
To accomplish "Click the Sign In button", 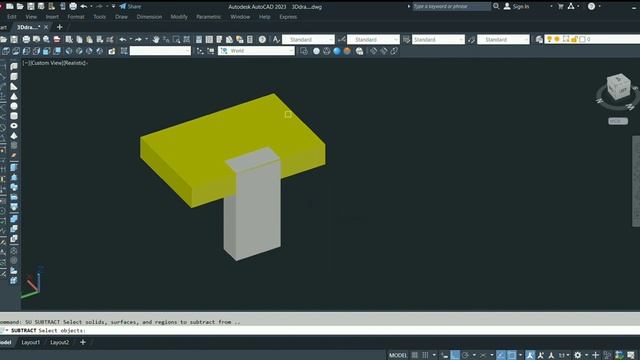I will 516,6.
